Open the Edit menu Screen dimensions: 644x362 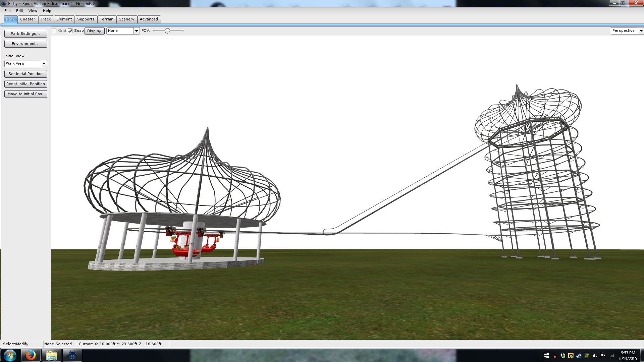point(19,11)
